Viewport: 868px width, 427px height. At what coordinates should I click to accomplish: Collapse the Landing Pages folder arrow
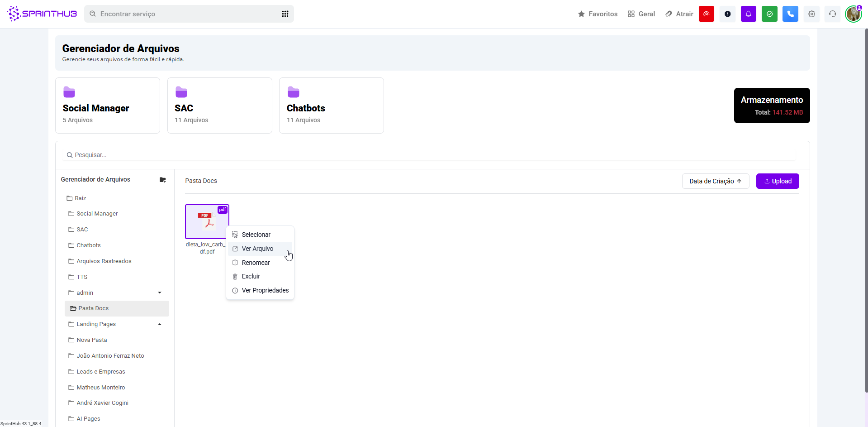tap(160, 324)
